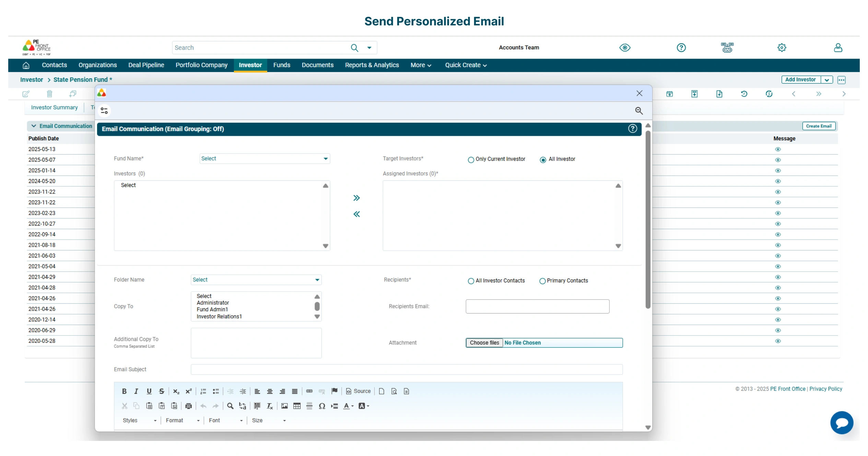Screen dimensions: 868x456
Task: Move selected investors to assigned list
Action: [x=356, y=198]
